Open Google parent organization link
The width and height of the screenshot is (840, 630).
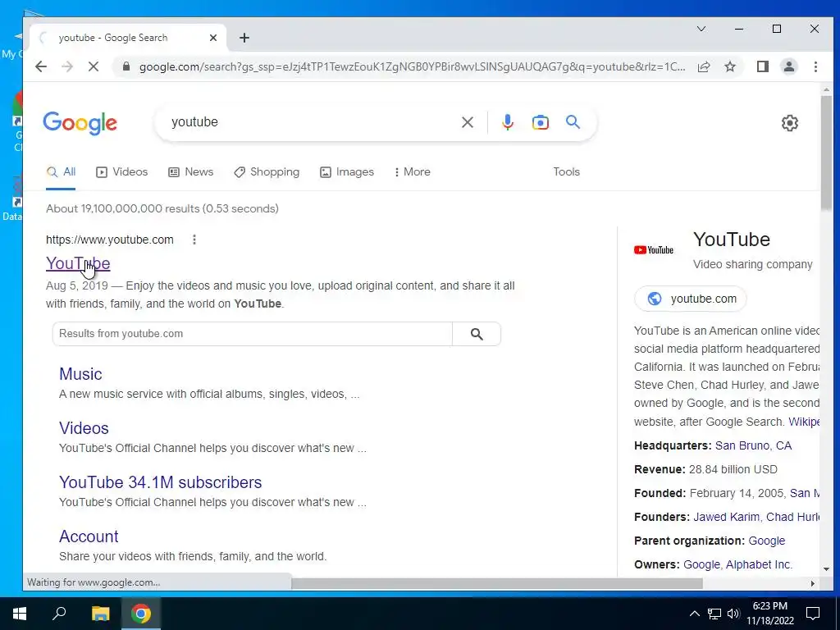pos(767,541)
